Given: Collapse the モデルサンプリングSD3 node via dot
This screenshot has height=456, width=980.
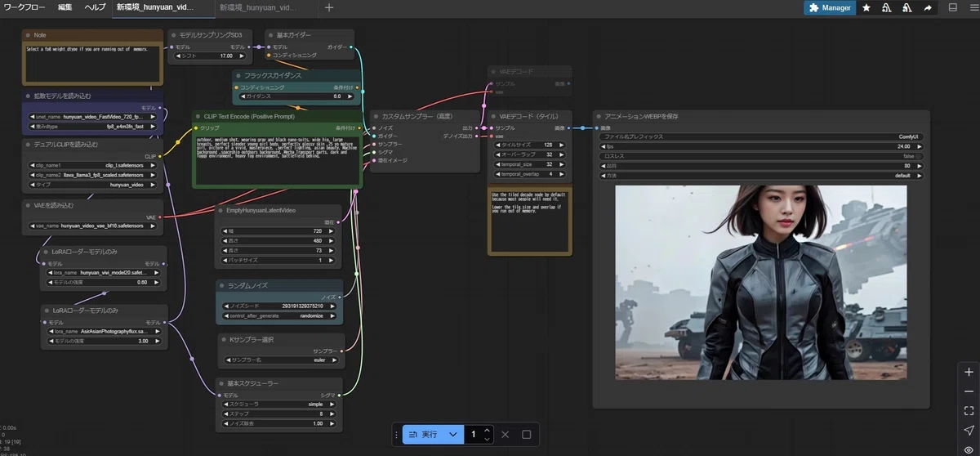Looking at the screenshot, I should (x=174, y=35).
